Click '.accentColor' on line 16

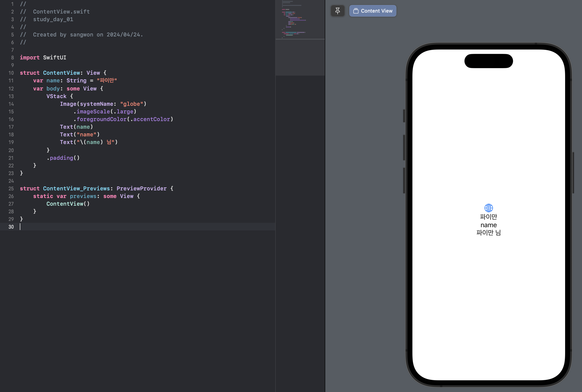tap(150, 119)
